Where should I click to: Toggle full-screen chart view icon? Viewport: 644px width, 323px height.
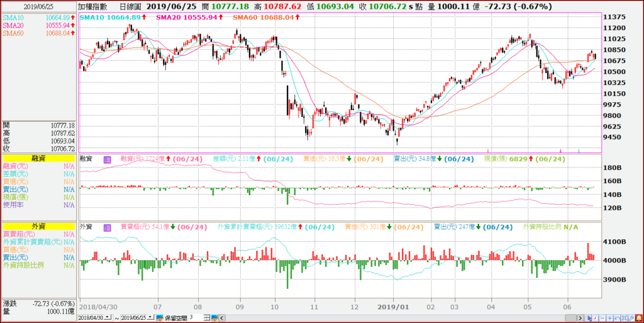[625, 318]
